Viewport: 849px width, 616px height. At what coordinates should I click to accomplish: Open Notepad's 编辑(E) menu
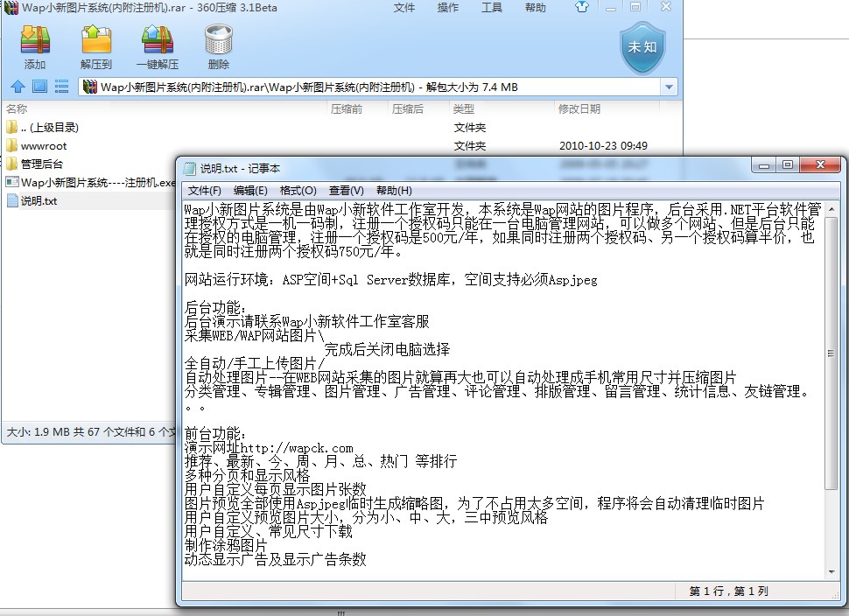250,191
